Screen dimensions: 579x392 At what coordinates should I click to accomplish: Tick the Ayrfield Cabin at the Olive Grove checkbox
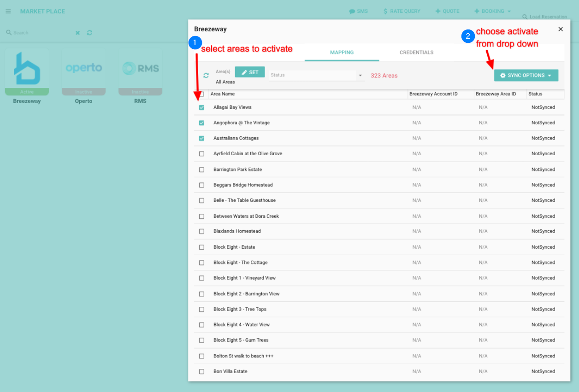click(x=201, y=154)
